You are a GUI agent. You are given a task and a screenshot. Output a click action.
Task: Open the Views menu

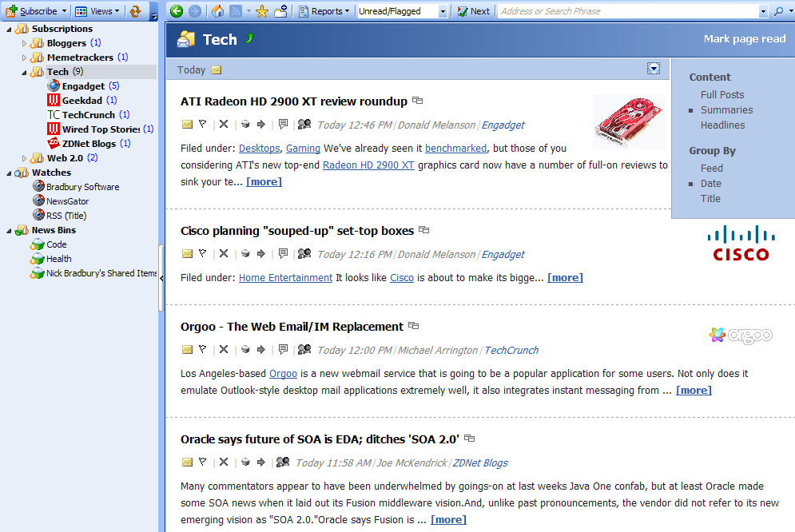pos(97,11)
